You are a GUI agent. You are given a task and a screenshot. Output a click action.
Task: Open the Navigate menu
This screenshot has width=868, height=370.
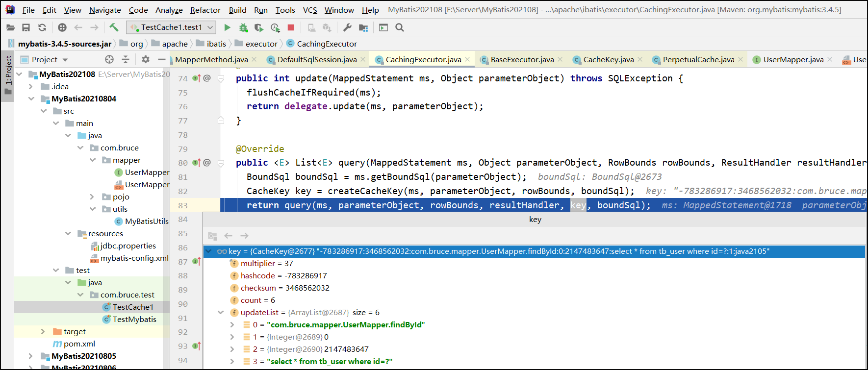click(x=105, y=10)
